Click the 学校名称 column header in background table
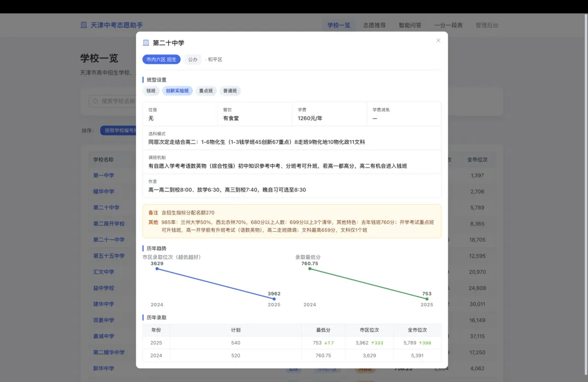 103,159
